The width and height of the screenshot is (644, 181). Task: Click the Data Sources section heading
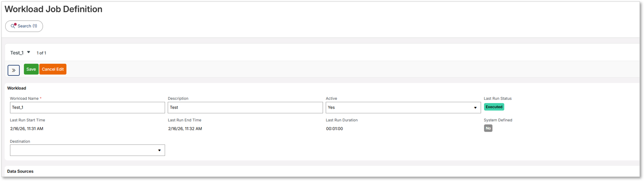click(20, 171)
